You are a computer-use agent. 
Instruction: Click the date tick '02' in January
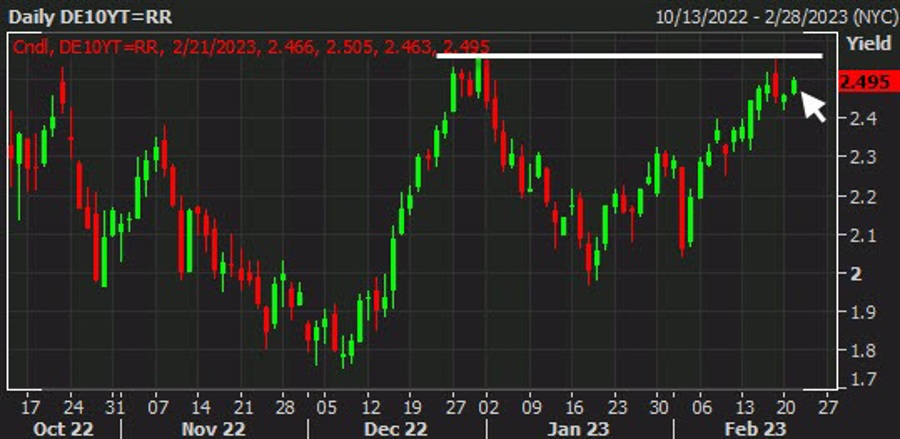click(x=488, y=408)
